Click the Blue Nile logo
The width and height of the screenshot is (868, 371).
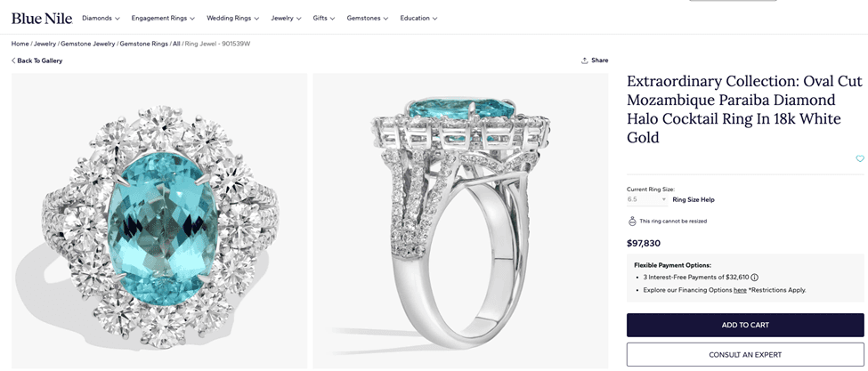pos(42,19)
